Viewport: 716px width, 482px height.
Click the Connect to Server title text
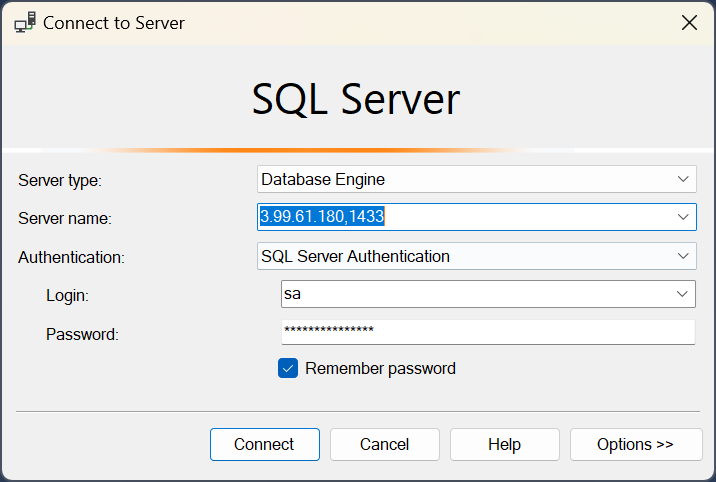tap(114, 22)
